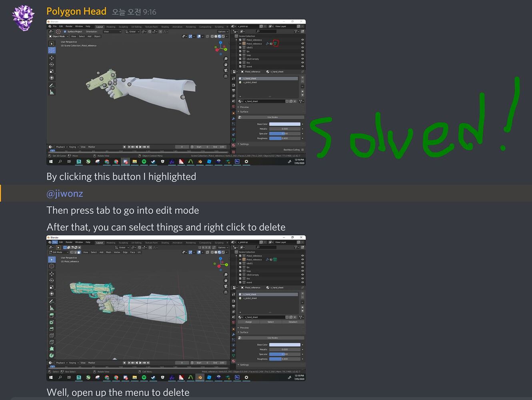
Task: Open the outliner filter funnel icon
Action: coord(296,247)
